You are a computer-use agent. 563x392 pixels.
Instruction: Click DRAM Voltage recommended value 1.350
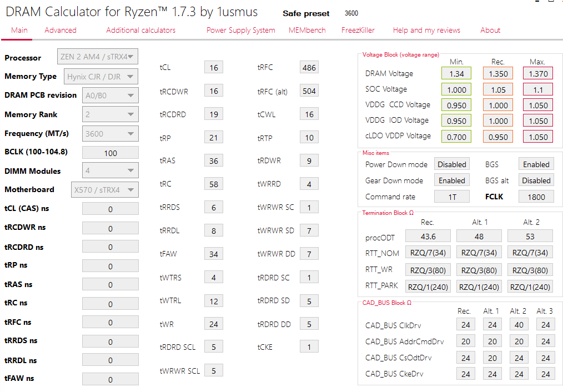tap(498, 74)
